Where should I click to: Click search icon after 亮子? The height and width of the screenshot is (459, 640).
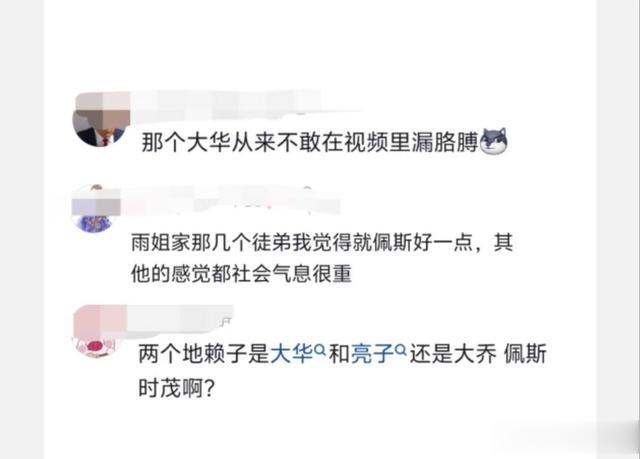[x=402, y=350]
